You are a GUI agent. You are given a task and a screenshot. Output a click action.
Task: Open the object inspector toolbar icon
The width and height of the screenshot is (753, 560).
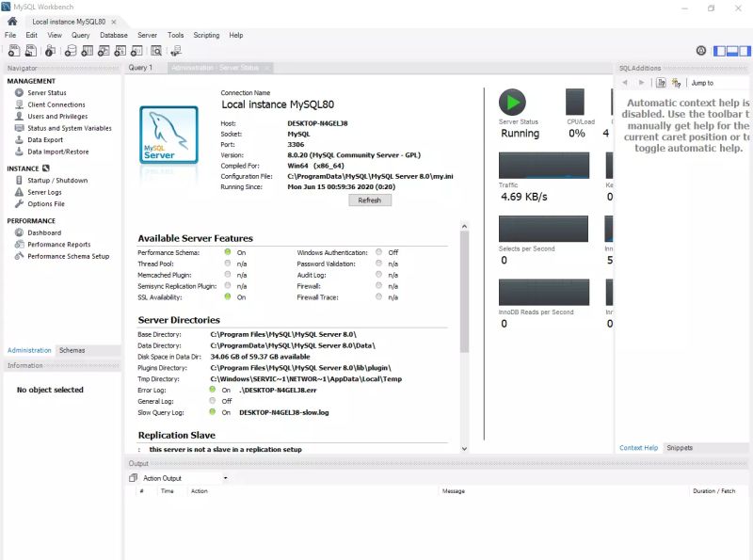(51, 51)
